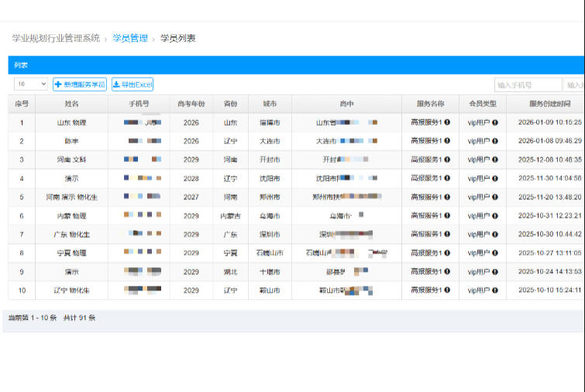Click info icon beside 高报服务1 in row 9
Screen dimensions: 585x392
point(447,271)
